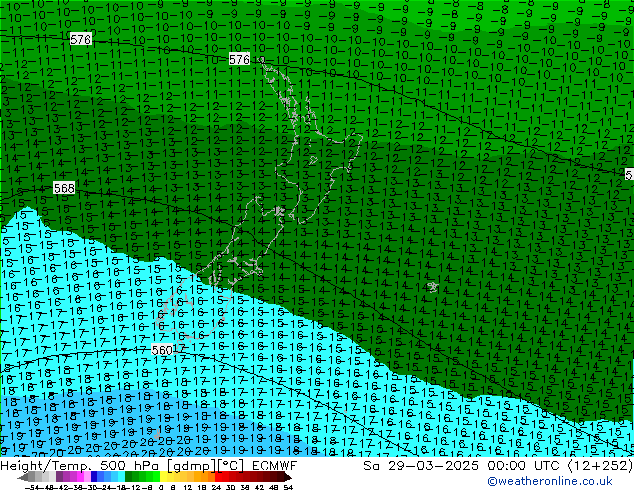Click the 560 contour height label
The width and height of the screenshot is (634, 490).
click(162, 350)
